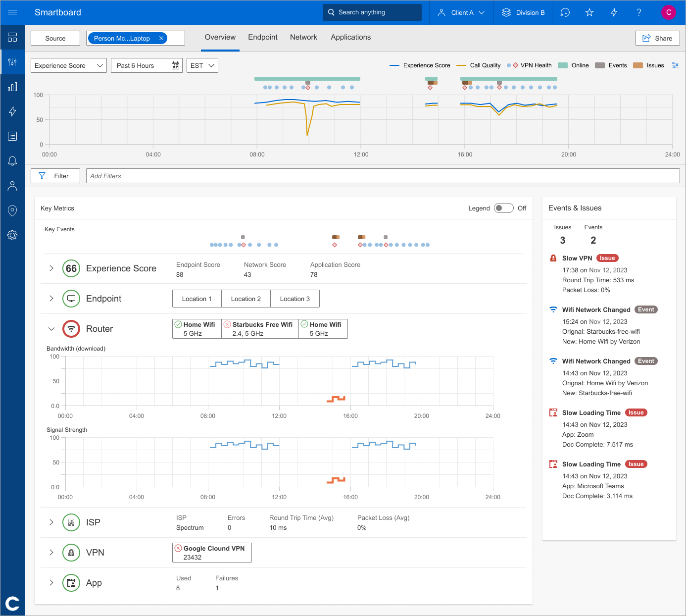The image size is (686, 616).
Task: Open the settings gear in the sidebar
Action: (x=12, y=235)
